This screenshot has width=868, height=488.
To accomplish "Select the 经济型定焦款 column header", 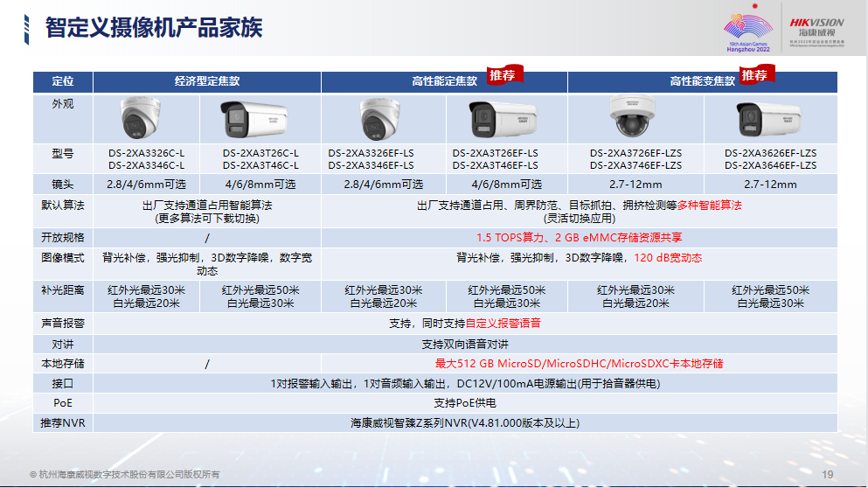I will coord(207,81).
